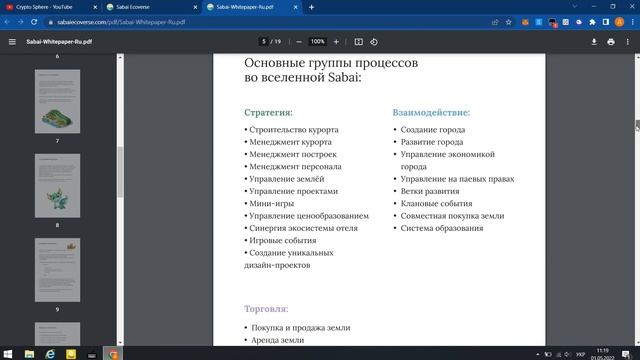Open the yellow taskbar app
The image size is (640, 360).
click(71, 353)
